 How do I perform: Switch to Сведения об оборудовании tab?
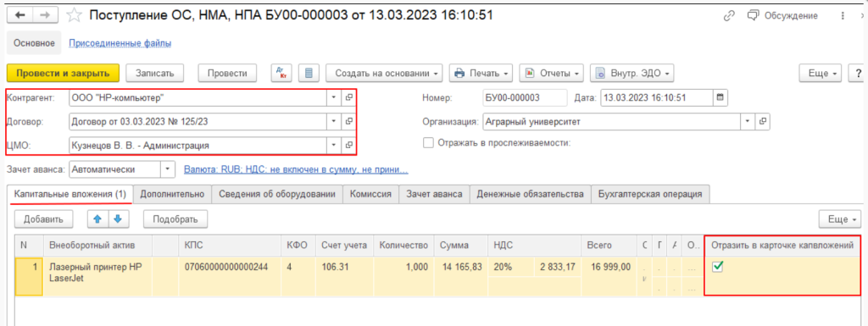[x=277, y=194]
